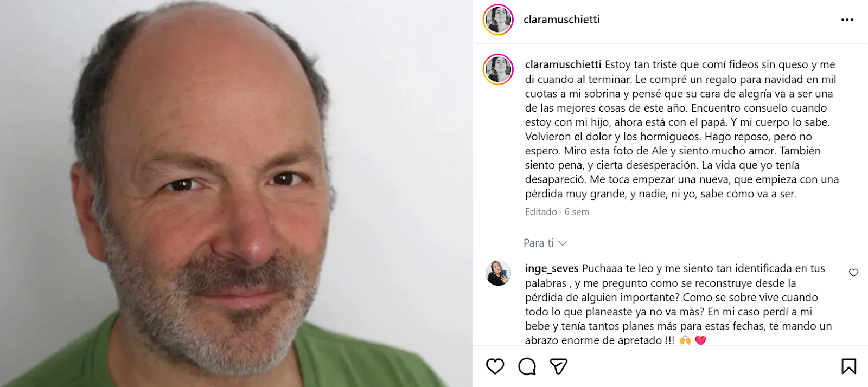Expand the Para ti comments sort dropdown
The image size is (868, 387).
[545, 243]
